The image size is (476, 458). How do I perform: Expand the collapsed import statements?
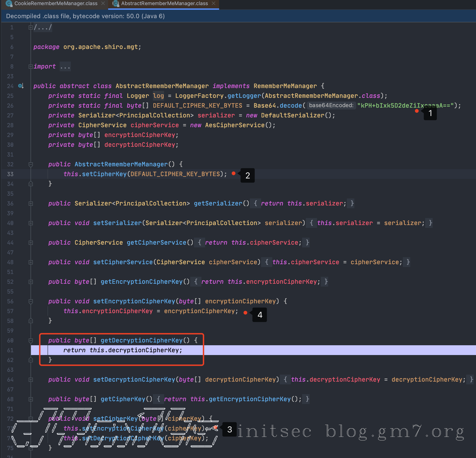31,66
